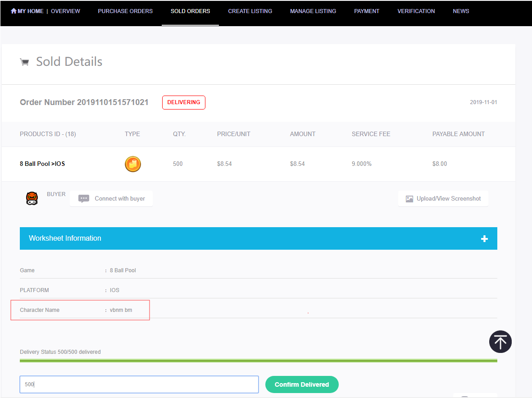Click the service fee 9.000% value
Screen dimensions: 532x398
[362, 164]
